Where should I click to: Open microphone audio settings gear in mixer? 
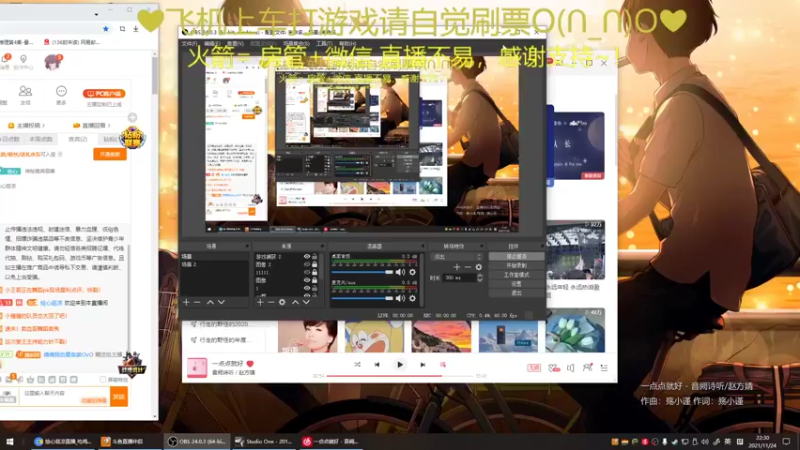(x=412, y=298)
